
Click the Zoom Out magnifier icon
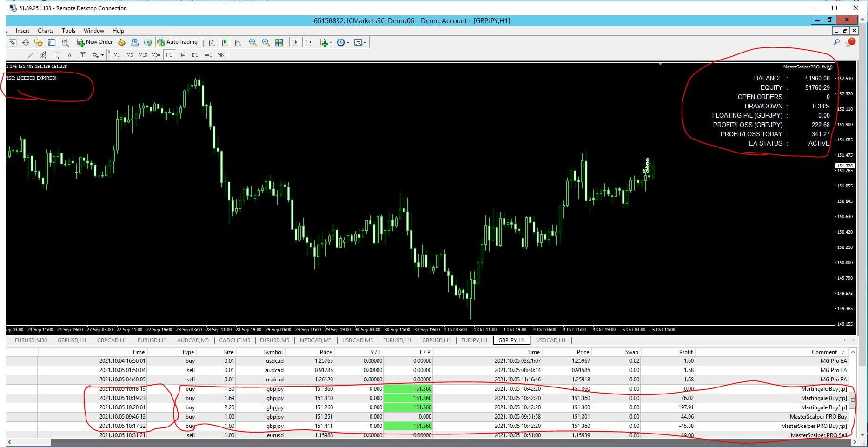click(x=266, y=42)
